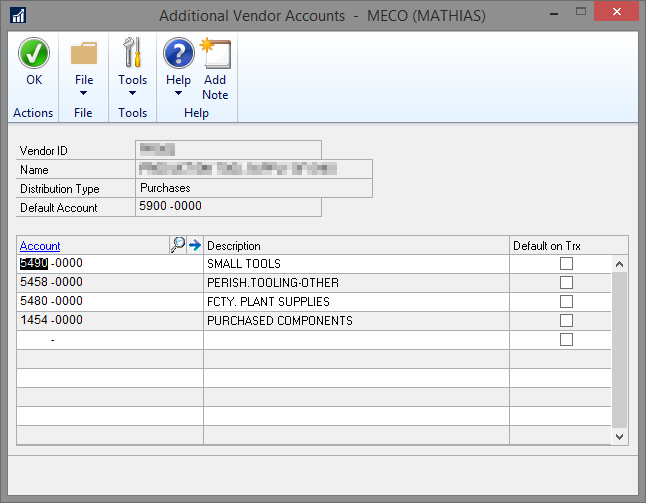Click the Add Note icon
Viewport: 646px width, 503px height.
pyautogui.click(x=215, y=54)
